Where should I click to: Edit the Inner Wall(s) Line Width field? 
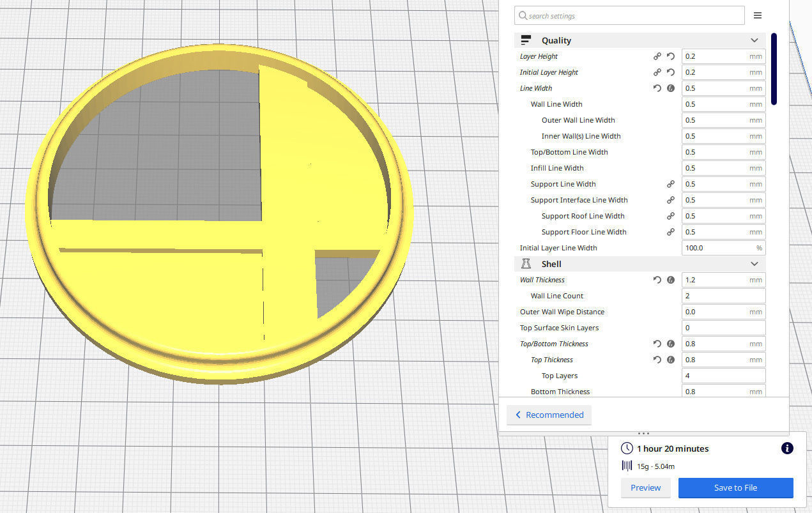(x=723, y=136)
